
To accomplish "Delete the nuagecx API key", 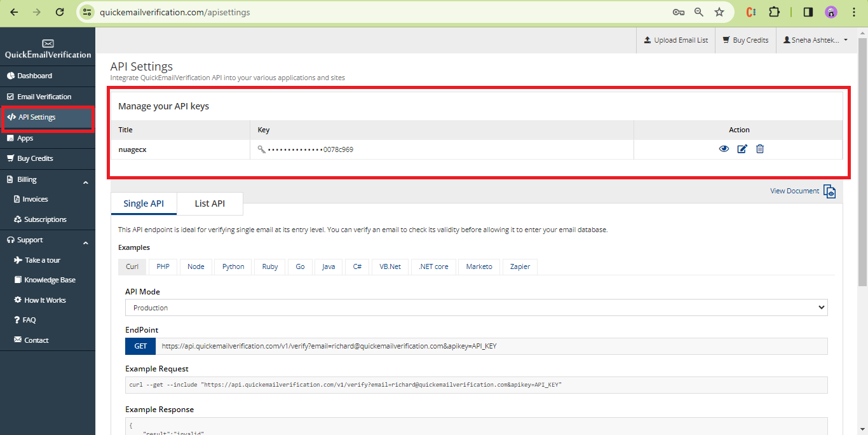I will [760, 149].
